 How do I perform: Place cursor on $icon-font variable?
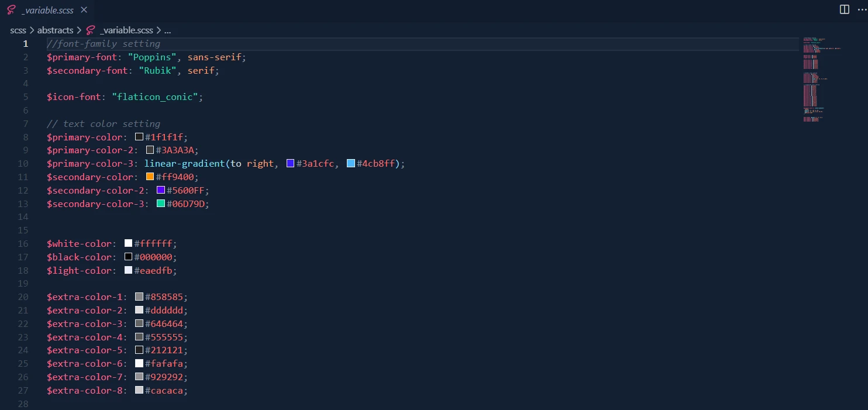[x=74, y=97]
